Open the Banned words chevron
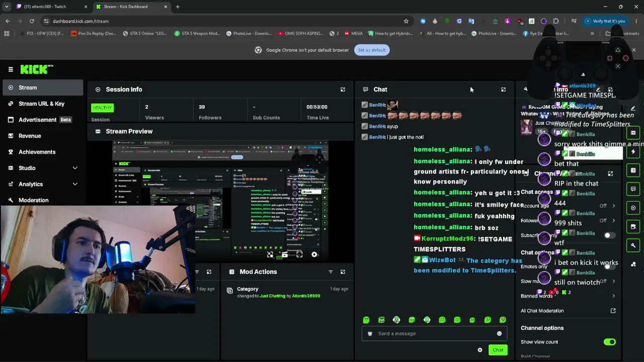The image size is (644, 362). 613,296
